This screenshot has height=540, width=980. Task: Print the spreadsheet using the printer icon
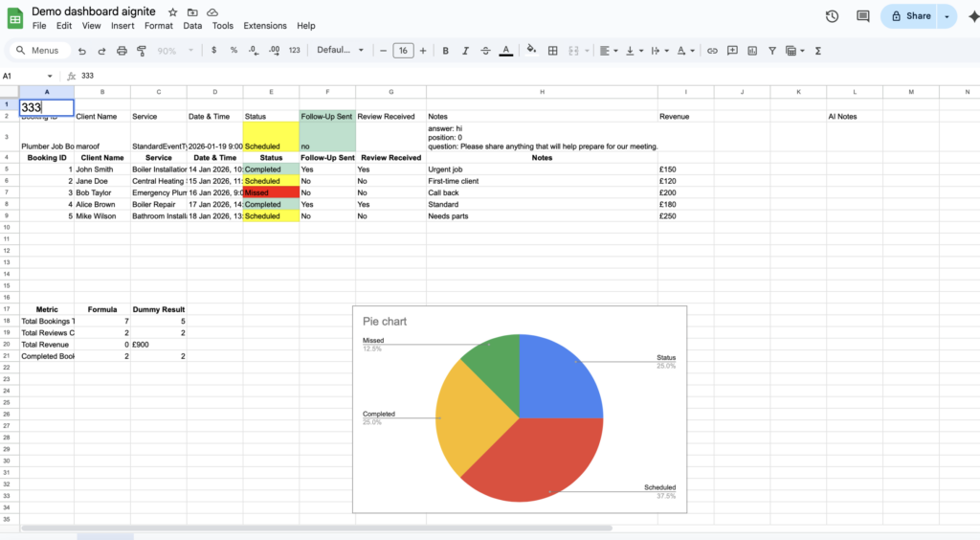pos(122,51)
